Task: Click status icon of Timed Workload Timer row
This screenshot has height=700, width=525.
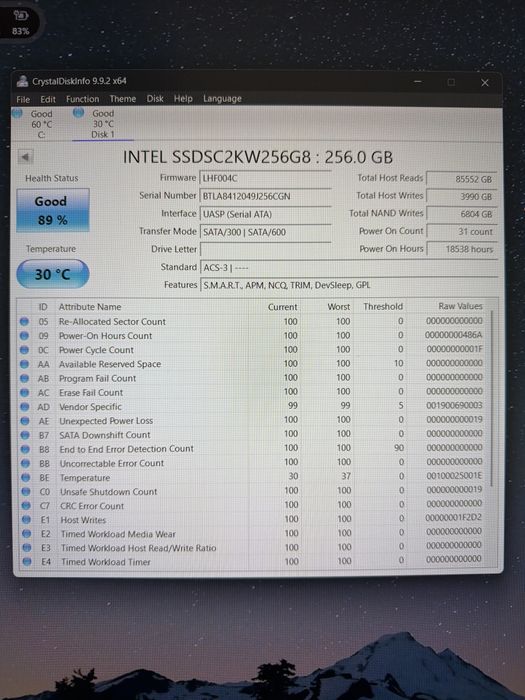Action: [x=27, y=562]
